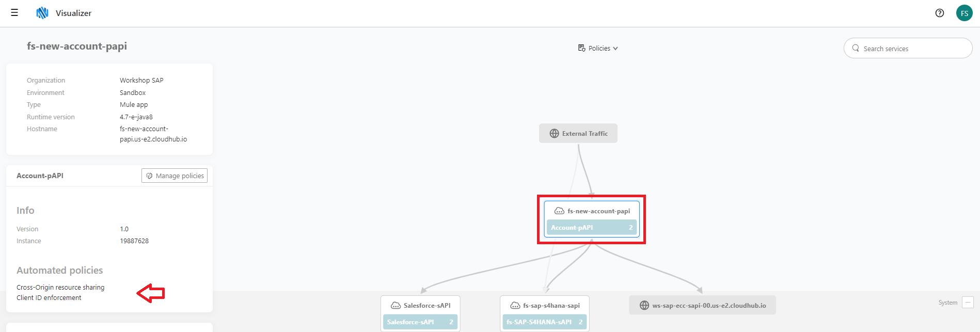
Task: Click the Policies view icon
Action: (x=582, y=48)
